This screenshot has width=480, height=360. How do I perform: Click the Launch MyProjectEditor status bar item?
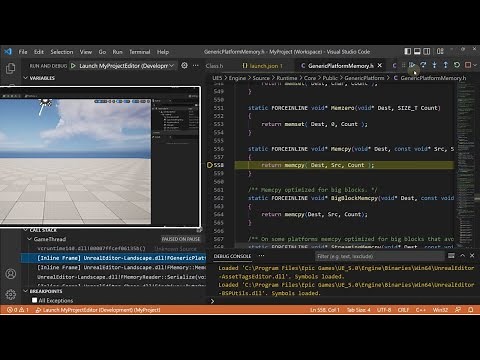click(x=98, y=310)
